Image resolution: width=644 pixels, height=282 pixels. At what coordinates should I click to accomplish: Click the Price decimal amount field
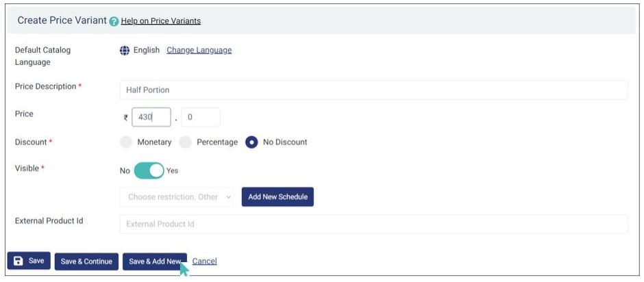click(201, 117)
